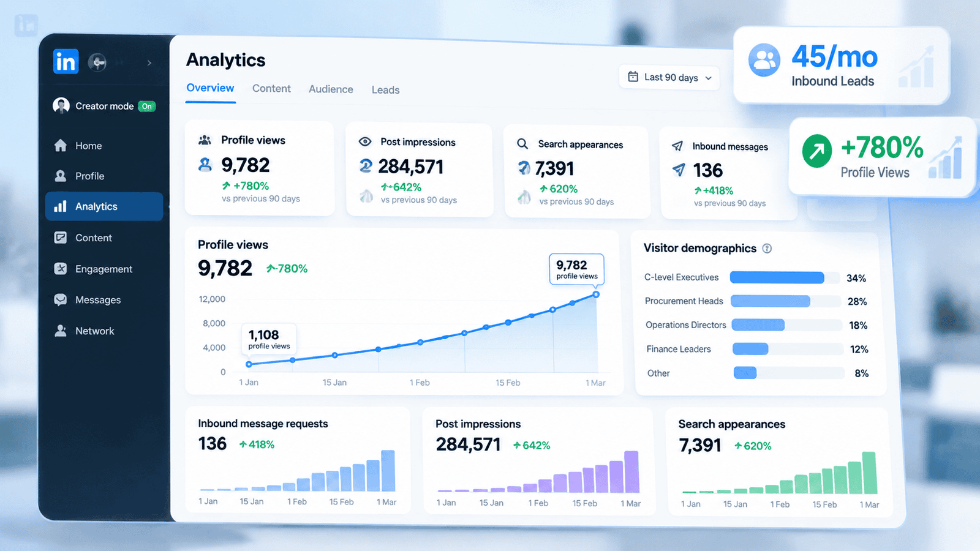Click the magnifier icon on Search appearances card
The height and width of the screenshot is (551, 980).
click(x=522, y=144)
